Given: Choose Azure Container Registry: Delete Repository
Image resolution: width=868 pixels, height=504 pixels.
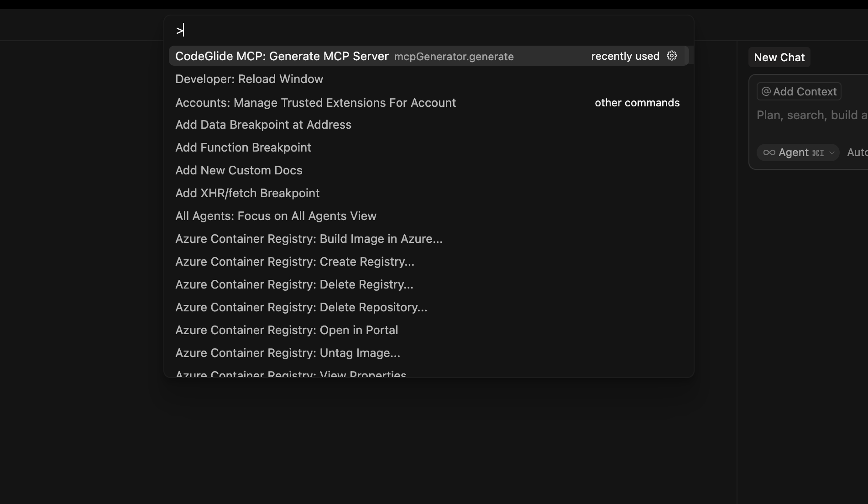Looking at the screenshot, I should click(301, 307).
